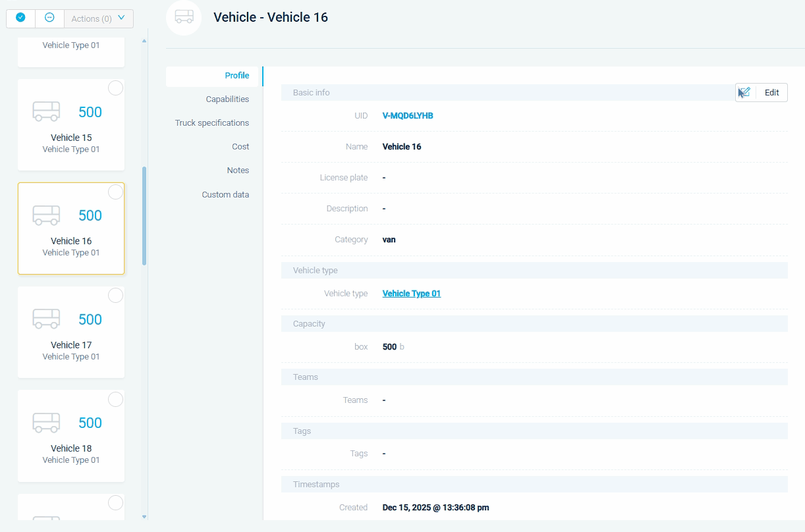This screenshot has width=805, height=532.
Task: Switch to the Capabilities tab
Action: [227, 99]
